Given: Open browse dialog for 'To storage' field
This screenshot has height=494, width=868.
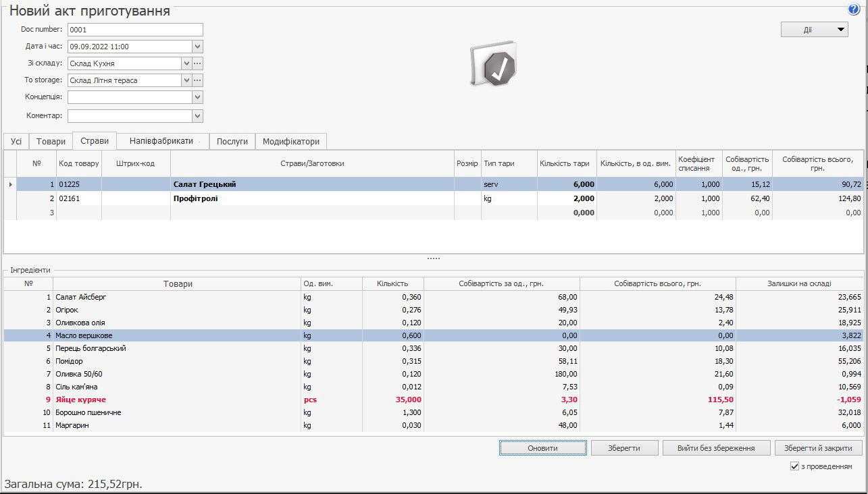Looking at the screenshot, I should (197, 80).
